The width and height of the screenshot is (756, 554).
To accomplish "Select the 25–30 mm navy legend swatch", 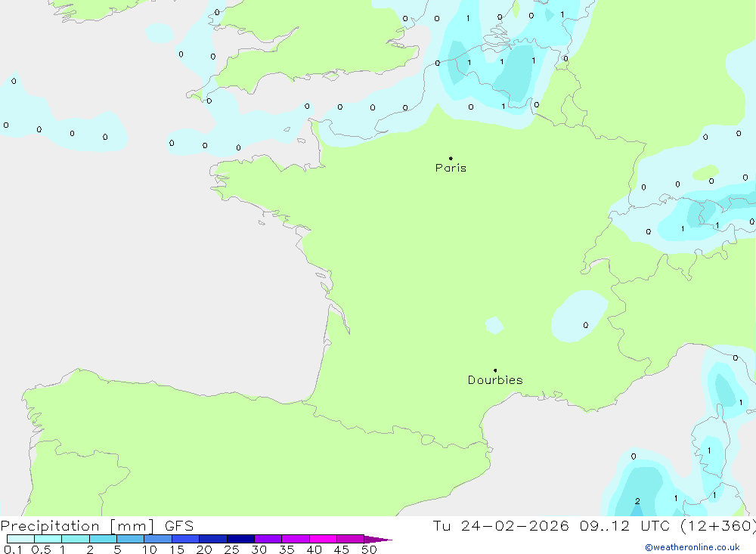I will tap(240, 539).
